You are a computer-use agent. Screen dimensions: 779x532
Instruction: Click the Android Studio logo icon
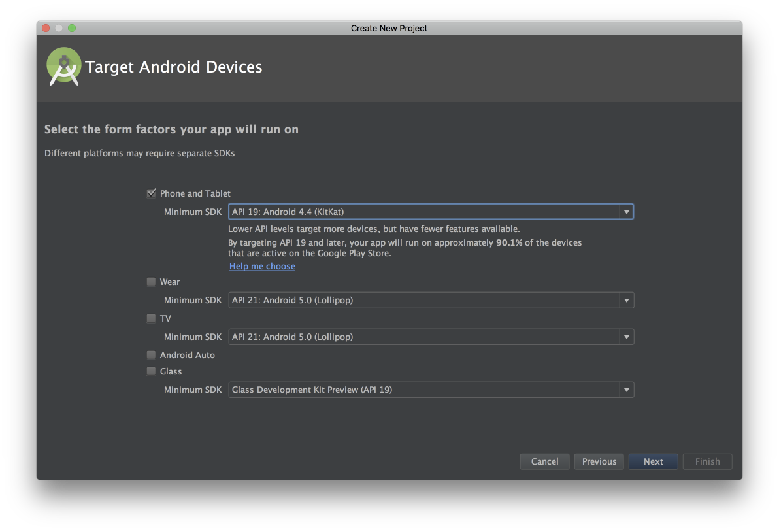[63, 67]
